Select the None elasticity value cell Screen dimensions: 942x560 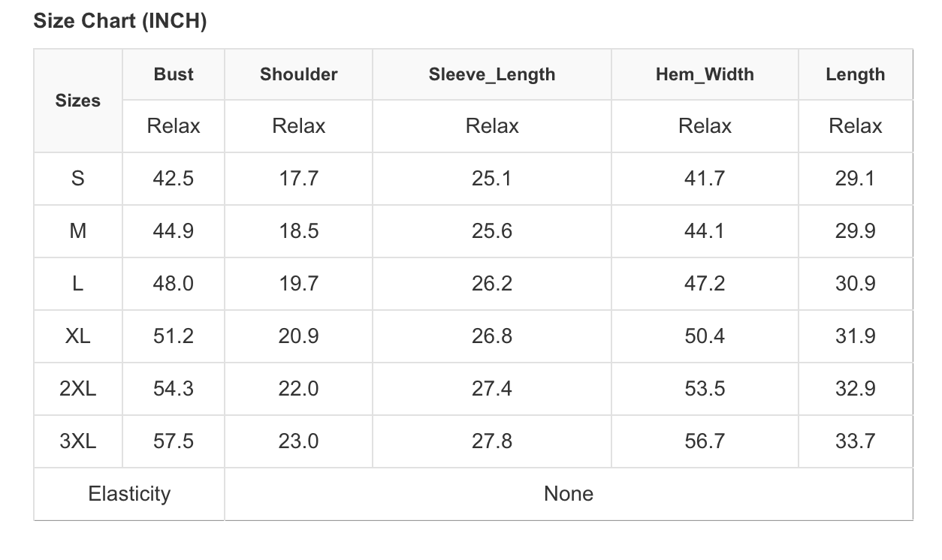click(x=569, y=494)
